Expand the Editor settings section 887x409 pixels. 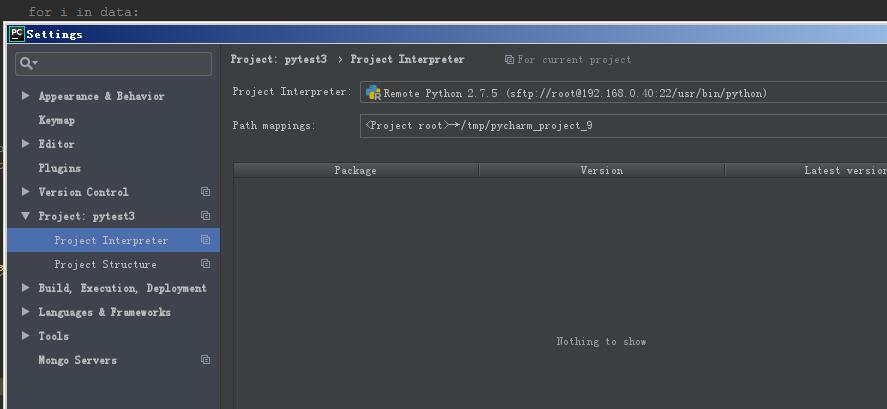pos(25,144)
